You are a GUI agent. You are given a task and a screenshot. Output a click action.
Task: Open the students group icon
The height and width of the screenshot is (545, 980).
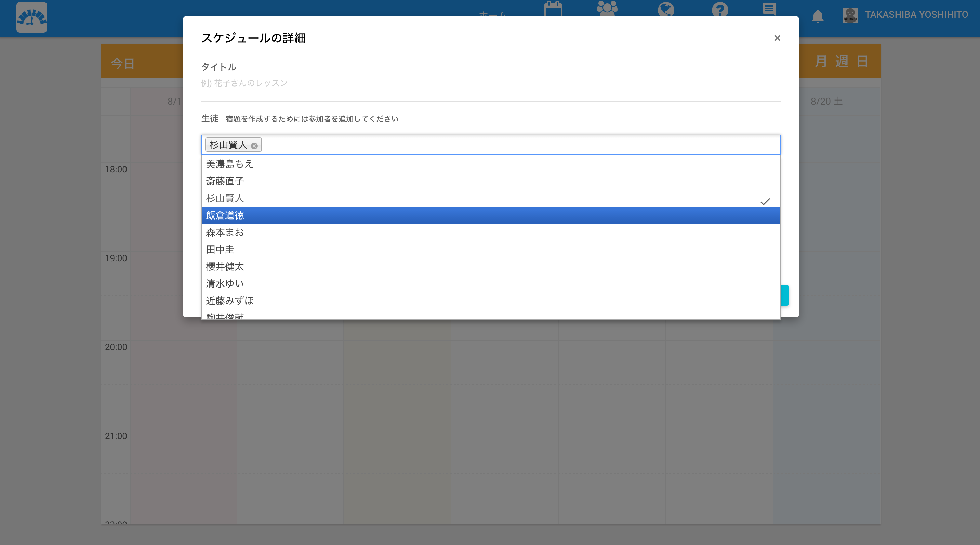(x=607, y=8)
